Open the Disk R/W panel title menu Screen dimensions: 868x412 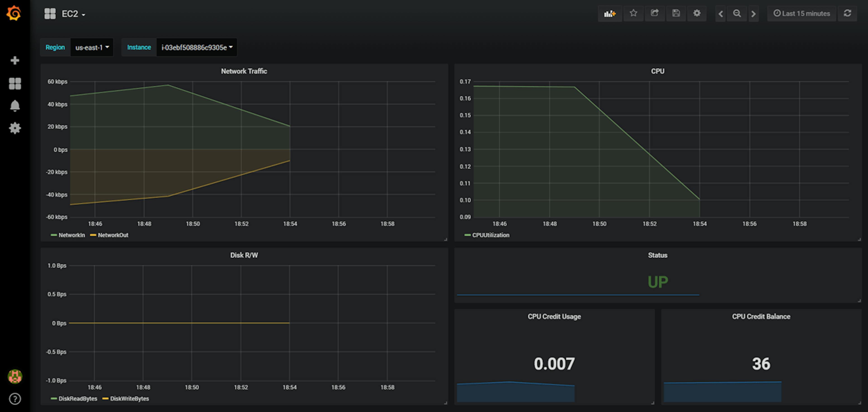(244, 255)
